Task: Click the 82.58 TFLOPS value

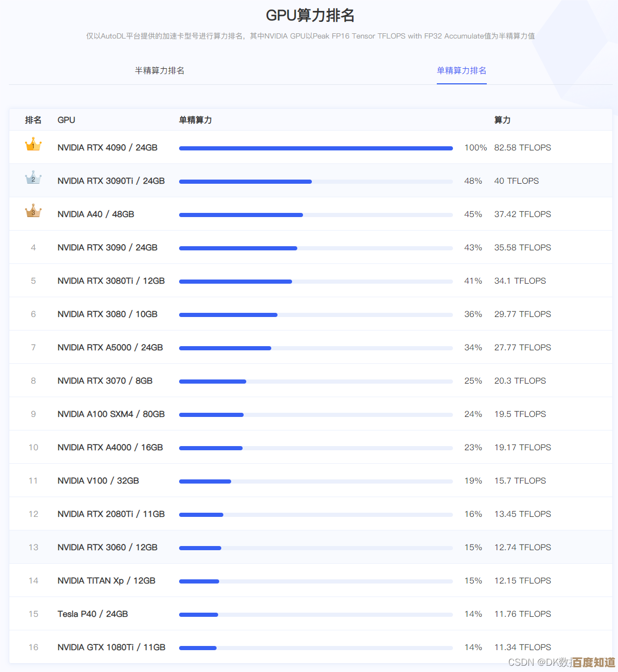Action: 522,148
